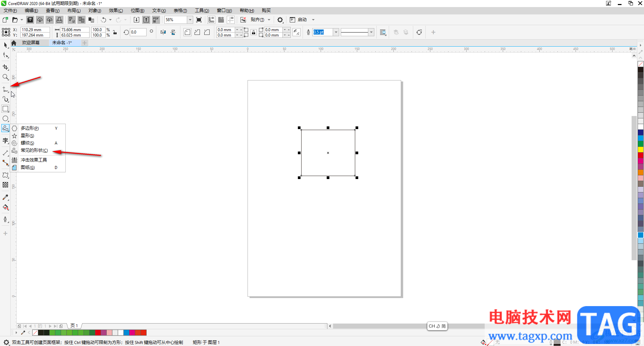Image resolution: width=644 pixels, height=346 pixels.
Task: Click the 购买 menu button
Action: [x=266, y=10]
